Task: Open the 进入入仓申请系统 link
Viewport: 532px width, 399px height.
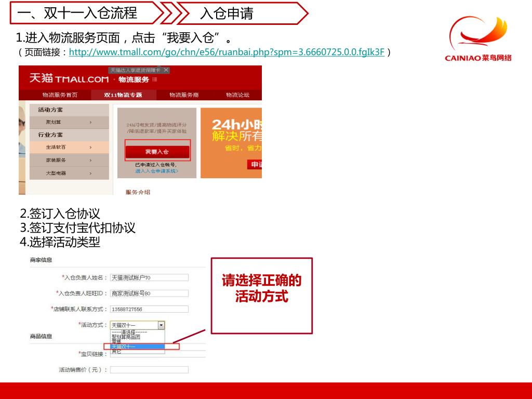Action: 156,171
